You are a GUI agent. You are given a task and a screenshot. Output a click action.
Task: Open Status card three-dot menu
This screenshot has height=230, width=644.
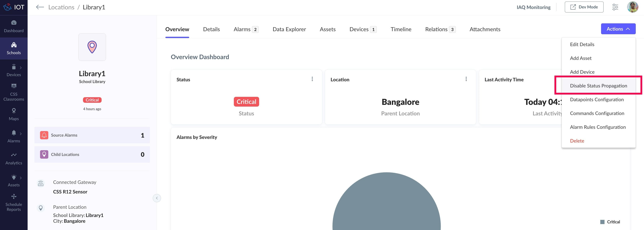(312, 79)
